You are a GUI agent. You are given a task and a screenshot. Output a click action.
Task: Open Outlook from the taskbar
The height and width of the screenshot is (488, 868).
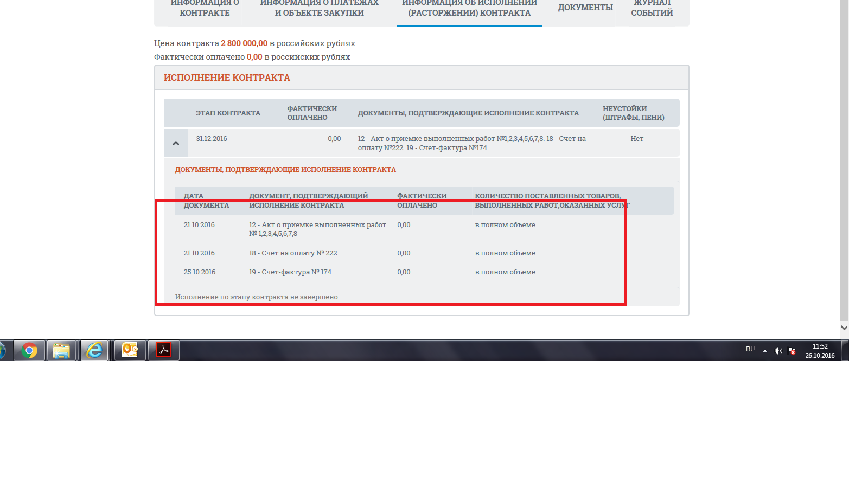click(x=130, y=350)
